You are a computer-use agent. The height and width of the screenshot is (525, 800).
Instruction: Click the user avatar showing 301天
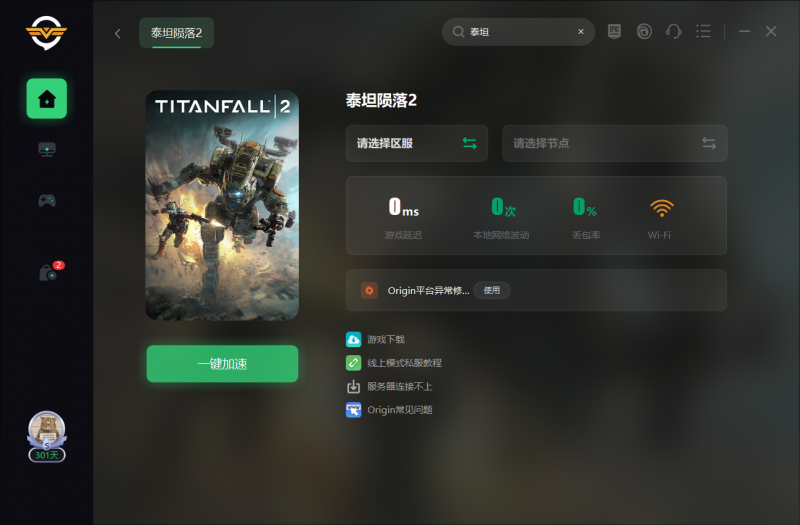[46, 436]
